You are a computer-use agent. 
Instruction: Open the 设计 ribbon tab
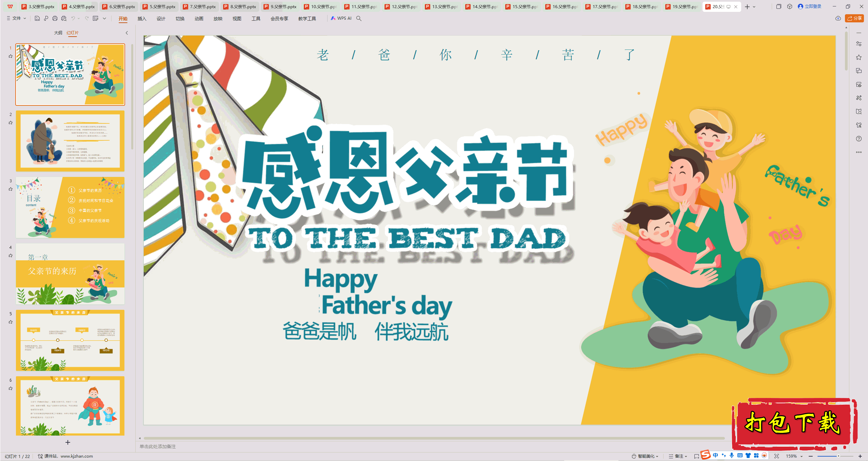point(161,19)
